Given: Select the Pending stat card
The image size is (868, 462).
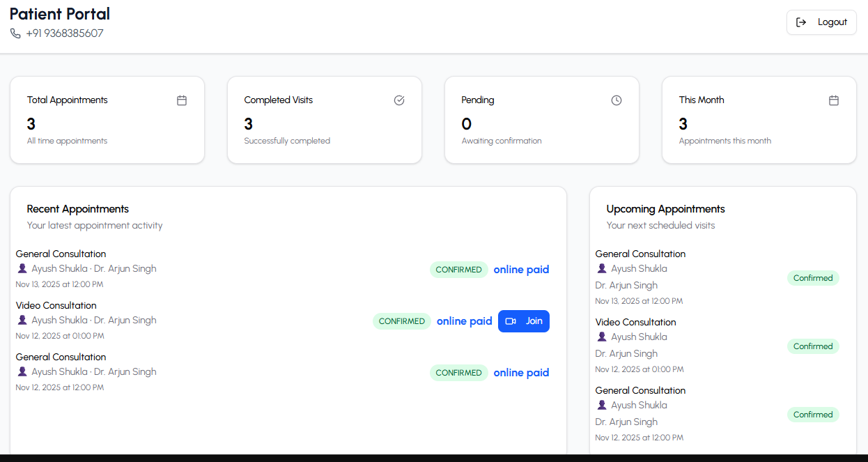Looking at the screenshot, I should coord(542,120).
